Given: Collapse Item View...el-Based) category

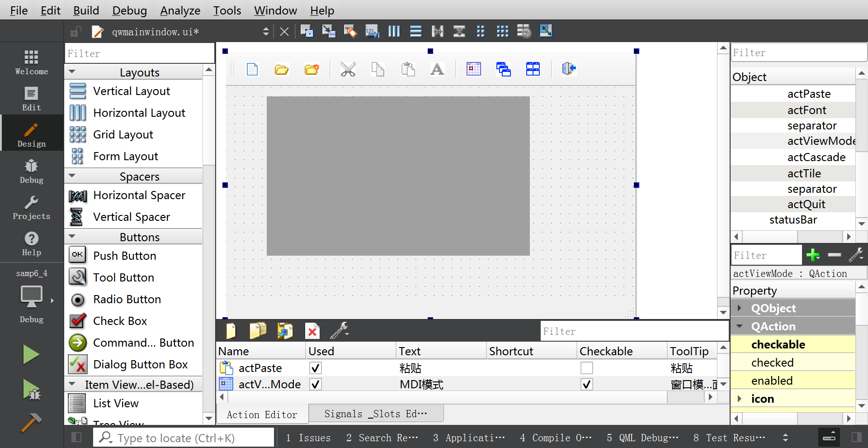Looking at the screenshot, I should click(x=72, y=384).
